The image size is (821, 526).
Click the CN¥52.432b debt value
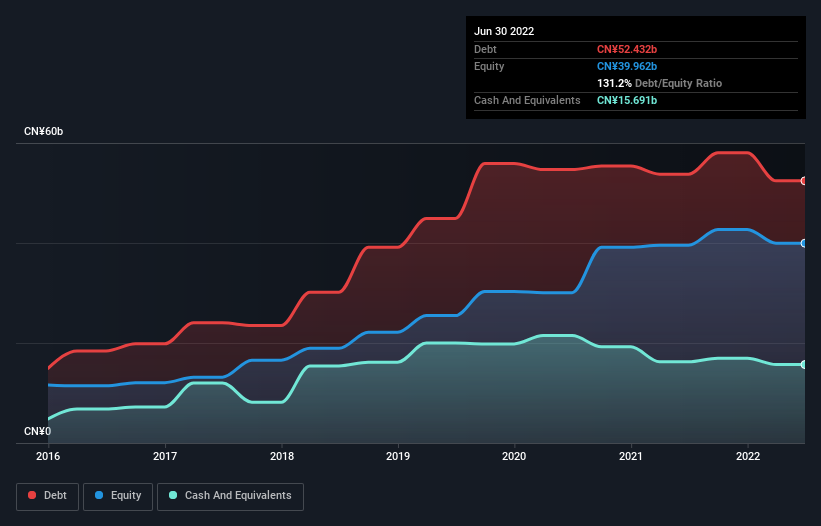pyautogui.click(x=627, y=49)
